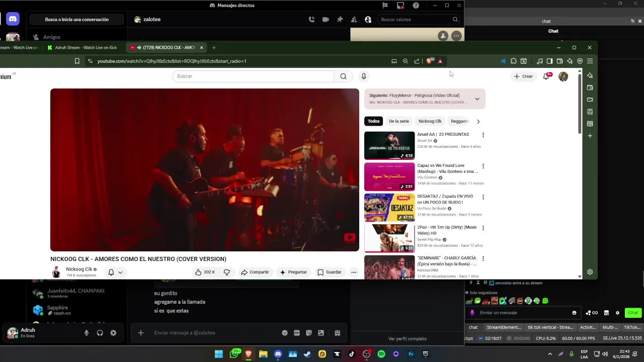Select the De la serie chip

[399, 121]
